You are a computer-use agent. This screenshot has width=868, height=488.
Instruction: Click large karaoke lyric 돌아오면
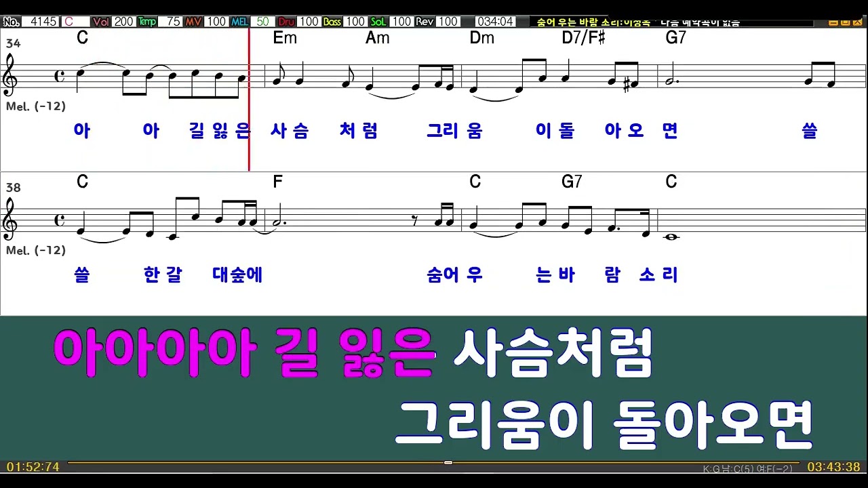[713, 426]
